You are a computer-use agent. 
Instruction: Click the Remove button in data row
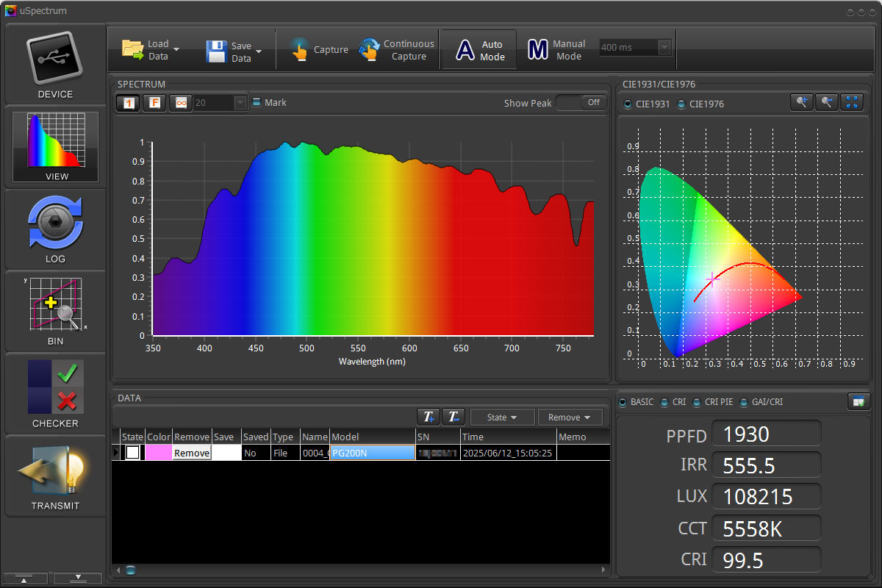tap(192, 453)
